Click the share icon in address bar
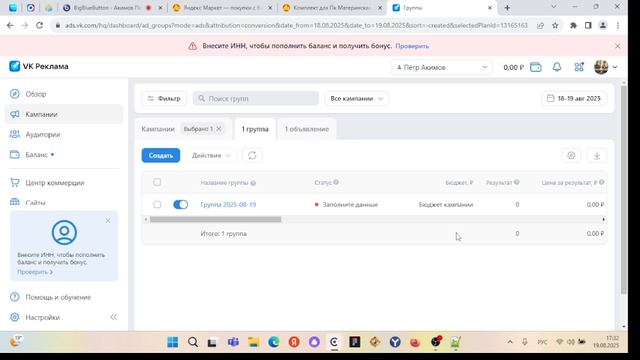The image size is (640, 360). pos(540,25)
